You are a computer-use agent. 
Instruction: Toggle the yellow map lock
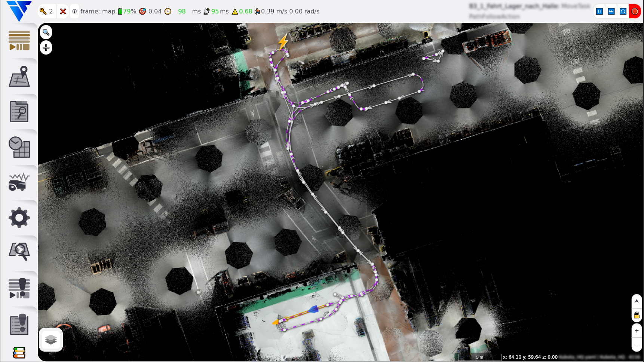(637, 315)
